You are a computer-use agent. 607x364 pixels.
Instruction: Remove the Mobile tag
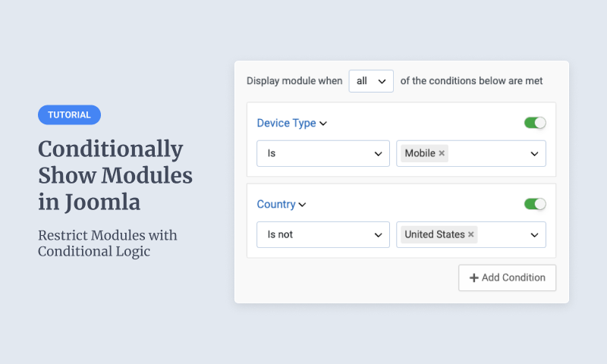[x=442, y=153]
